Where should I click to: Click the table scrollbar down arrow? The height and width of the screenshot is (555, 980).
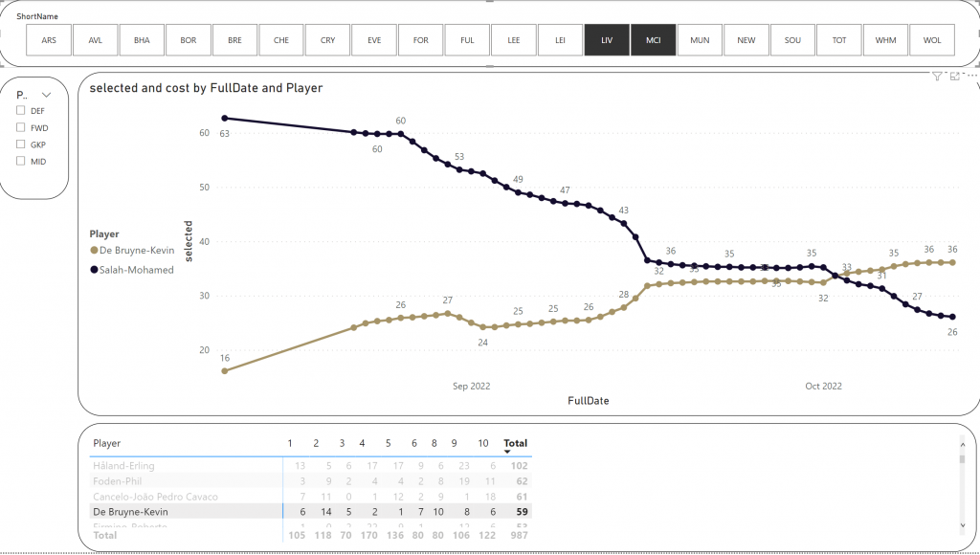pos(962,524)
